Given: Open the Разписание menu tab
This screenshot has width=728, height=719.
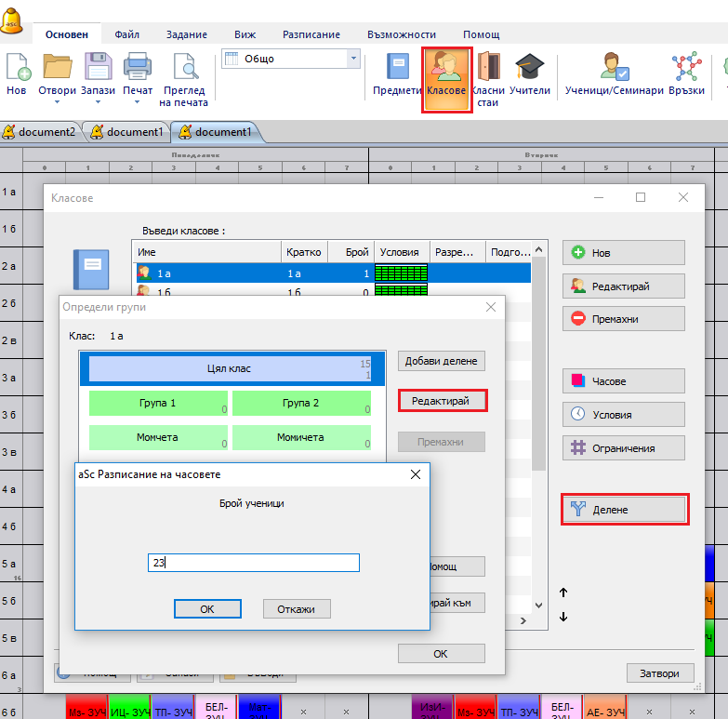Looking at the screenshot, I should pos(311,34).
